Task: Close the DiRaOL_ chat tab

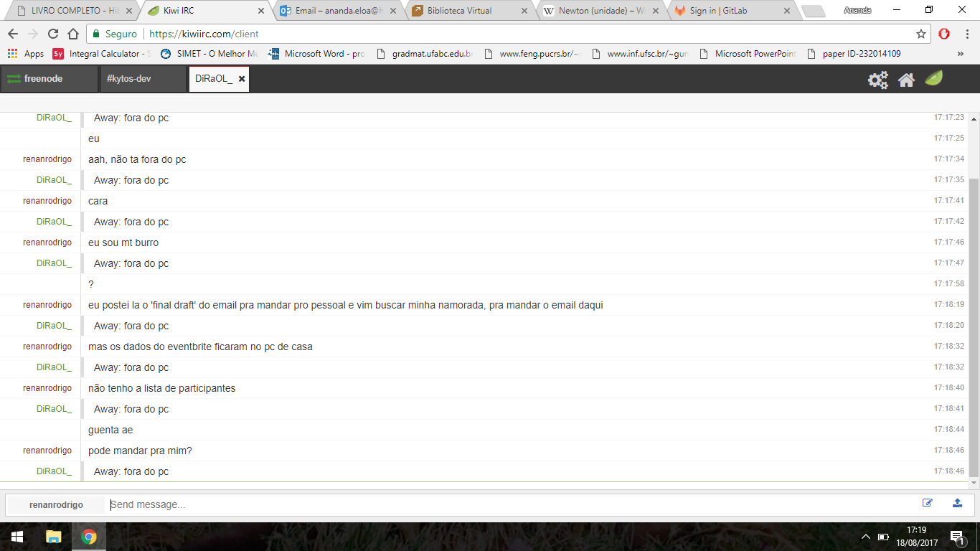Action: pos(242,79)
